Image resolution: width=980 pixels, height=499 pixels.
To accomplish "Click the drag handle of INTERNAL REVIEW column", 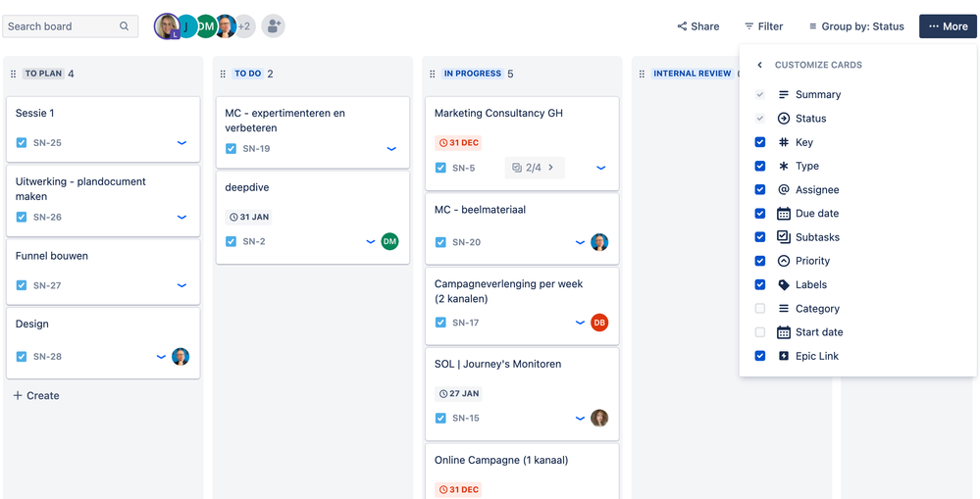I will tap(642, 74).
